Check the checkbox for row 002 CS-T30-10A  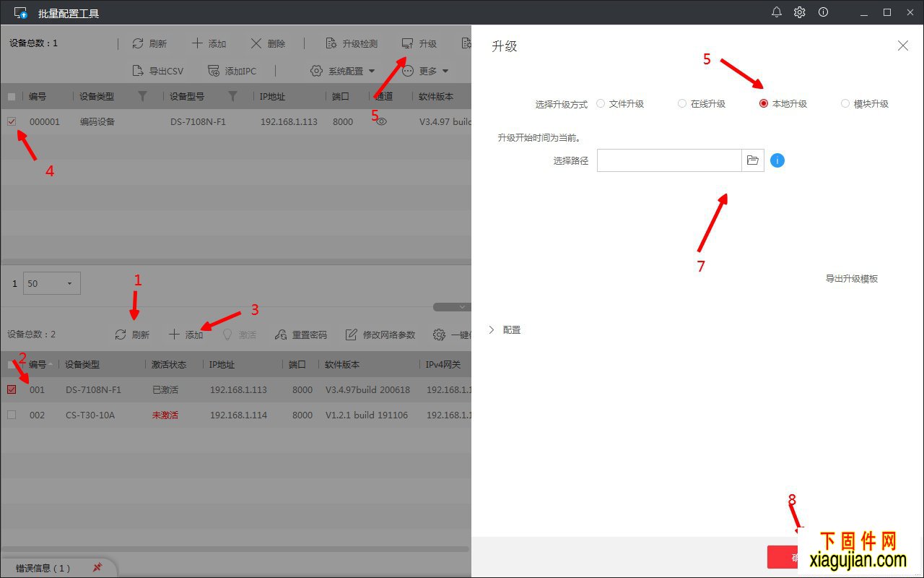pos(12,415)
